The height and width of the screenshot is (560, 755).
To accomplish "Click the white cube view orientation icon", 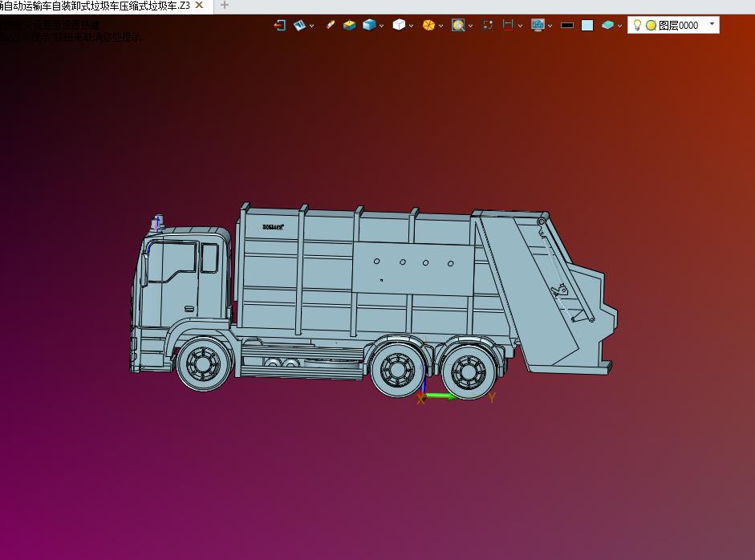I will click(399, 25).
